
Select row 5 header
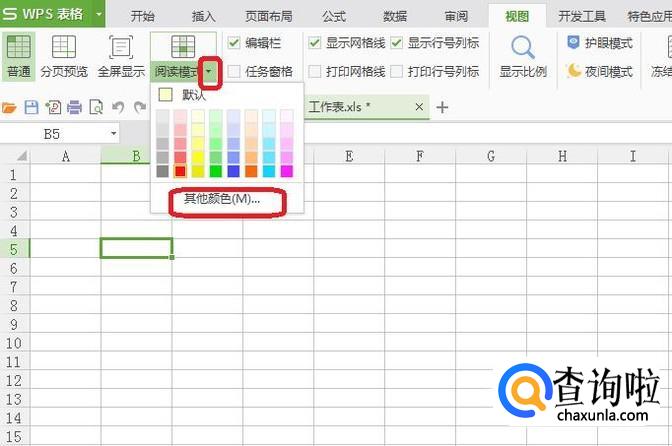(x=14, y=248)
